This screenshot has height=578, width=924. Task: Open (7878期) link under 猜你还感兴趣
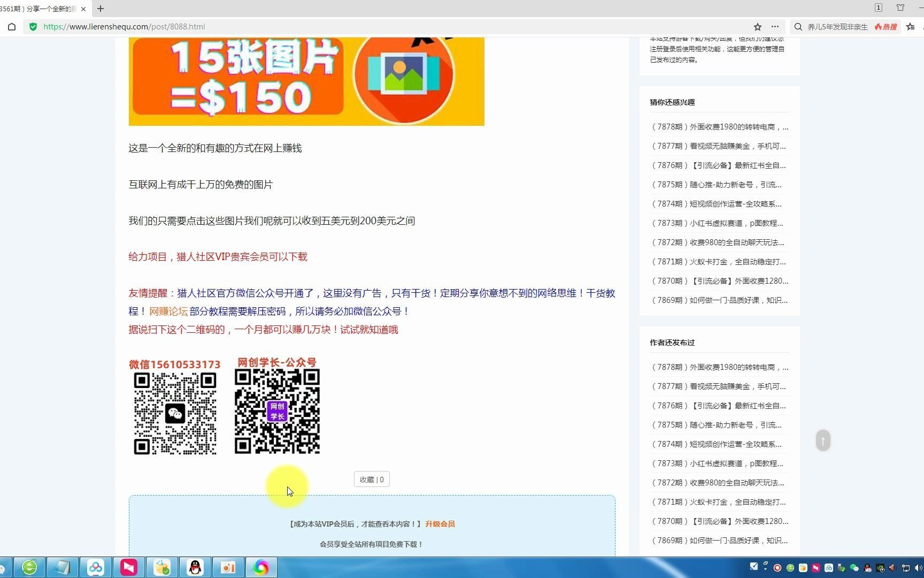point(720,127)
